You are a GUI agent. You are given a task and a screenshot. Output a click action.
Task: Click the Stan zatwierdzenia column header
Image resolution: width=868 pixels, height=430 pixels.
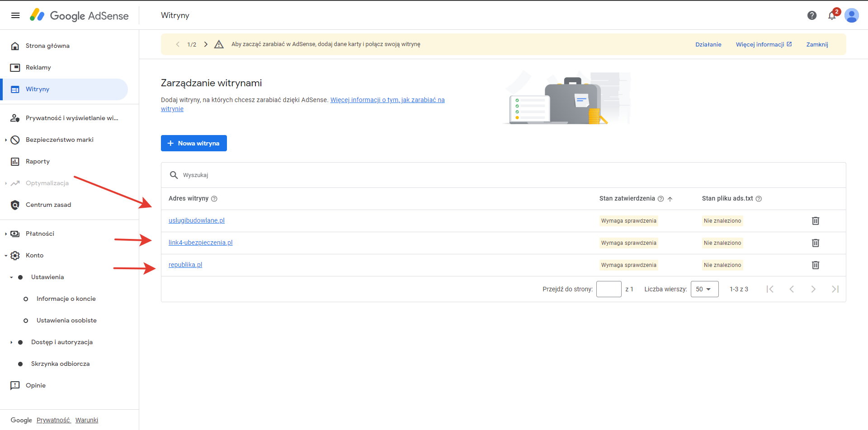click(627, 198)
